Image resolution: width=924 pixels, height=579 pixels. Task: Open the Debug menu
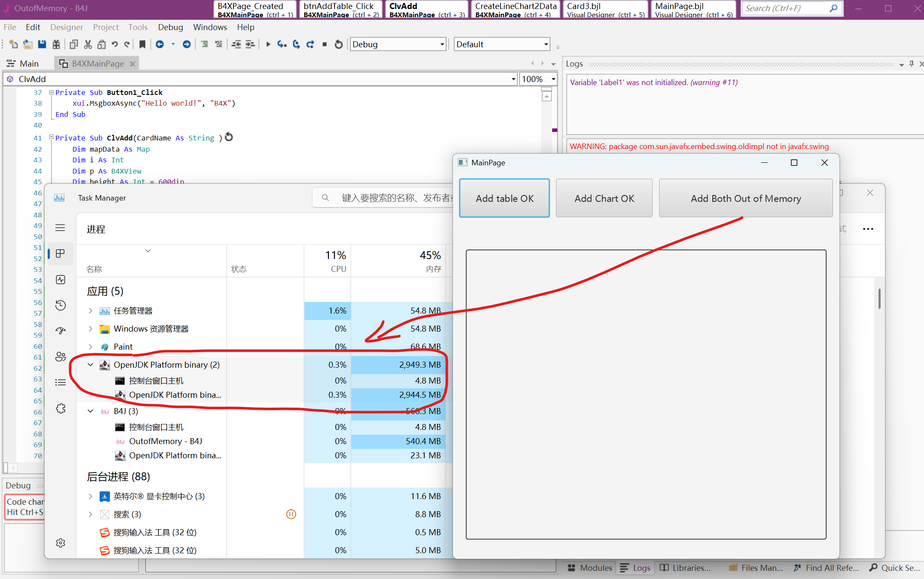(170, 27)
